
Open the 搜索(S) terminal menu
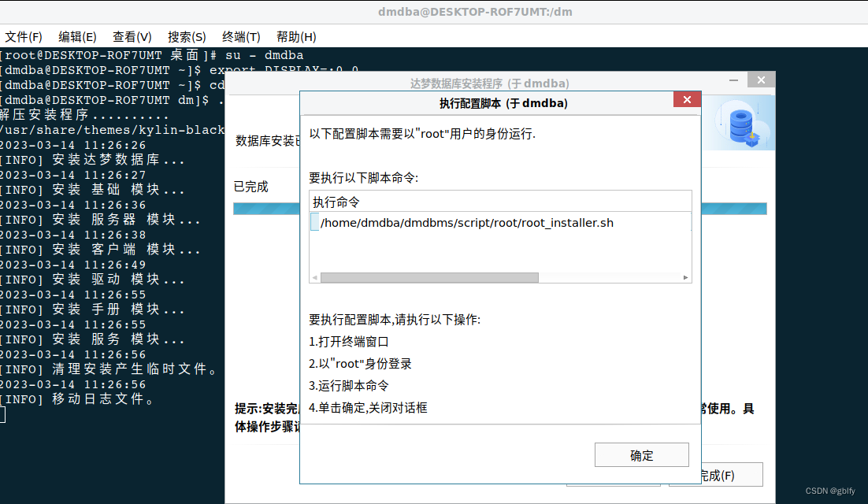187,37
